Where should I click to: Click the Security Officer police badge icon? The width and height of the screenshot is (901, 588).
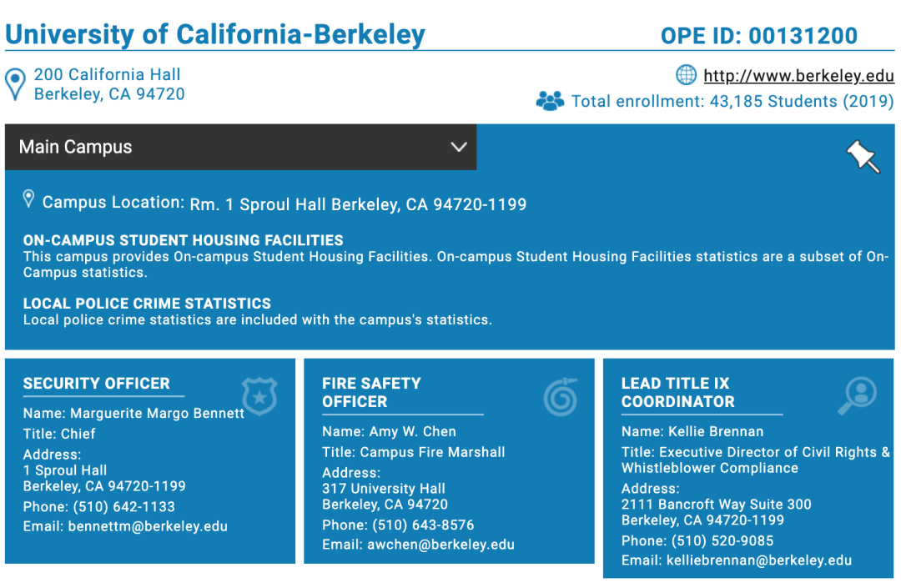tap(259, 395)
